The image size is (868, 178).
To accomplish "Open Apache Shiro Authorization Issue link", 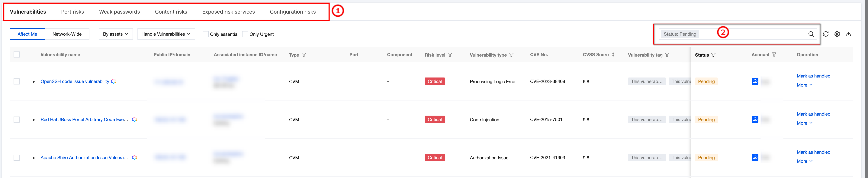I will (84, 158).
